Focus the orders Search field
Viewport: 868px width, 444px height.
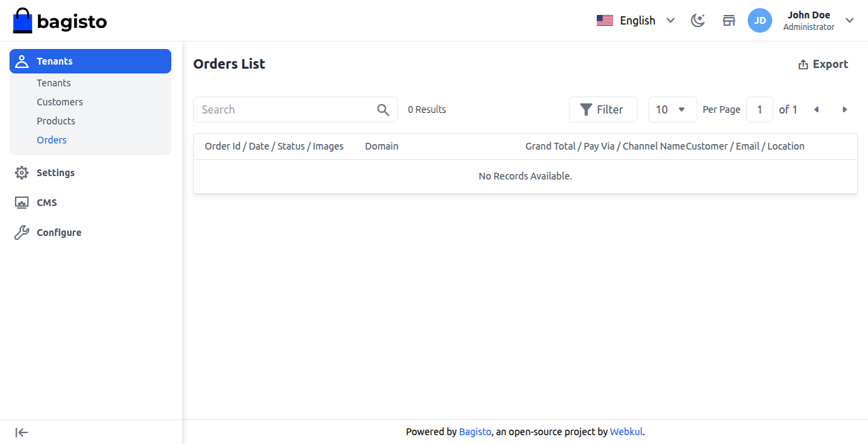[285, 109]
